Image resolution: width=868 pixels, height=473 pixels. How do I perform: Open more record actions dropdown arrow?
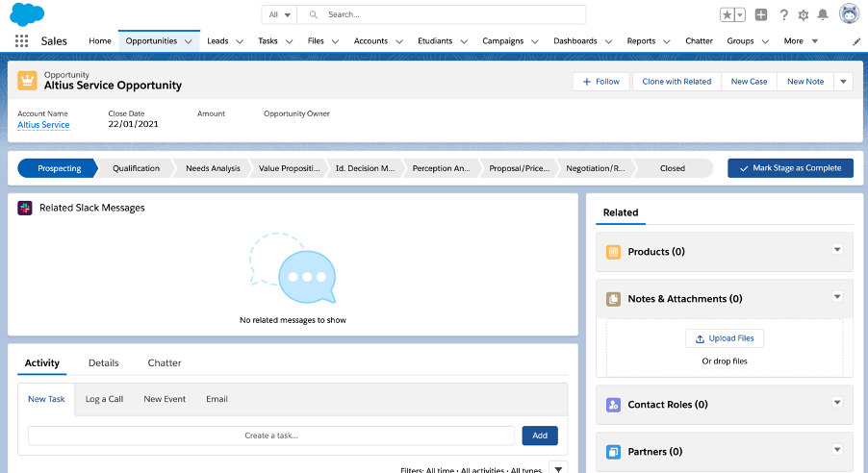click(x=843, y=82)
